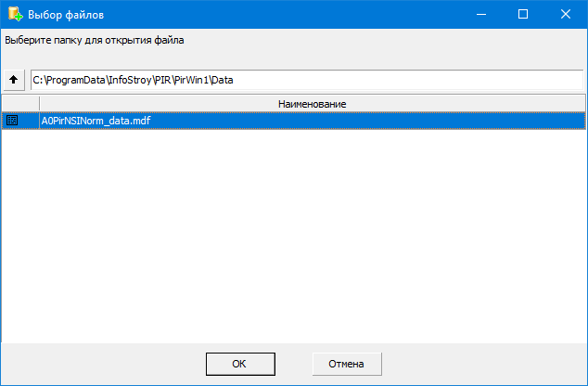This screenshot has height=386, width=588.
Task: Maximize the Выбор файлов dialog
Action: pos(523,14)
